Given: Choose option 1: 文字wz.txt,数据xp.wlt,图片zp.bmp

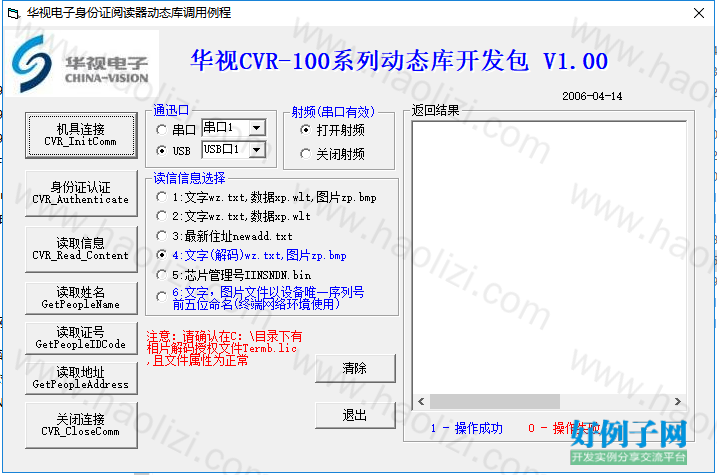Looking at the screenshot, I should point(161,197).
